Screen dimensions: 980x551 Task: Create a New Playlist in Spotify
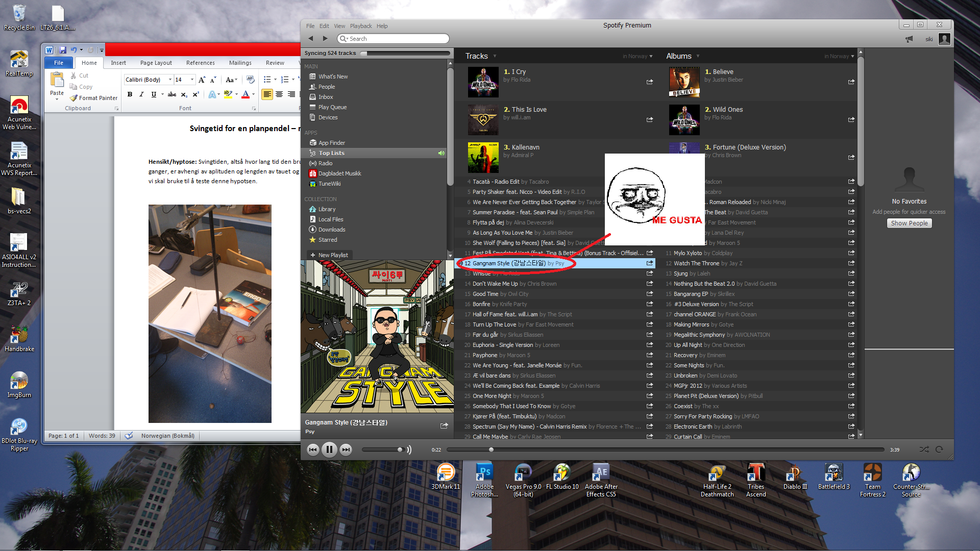tap(329, 255)
